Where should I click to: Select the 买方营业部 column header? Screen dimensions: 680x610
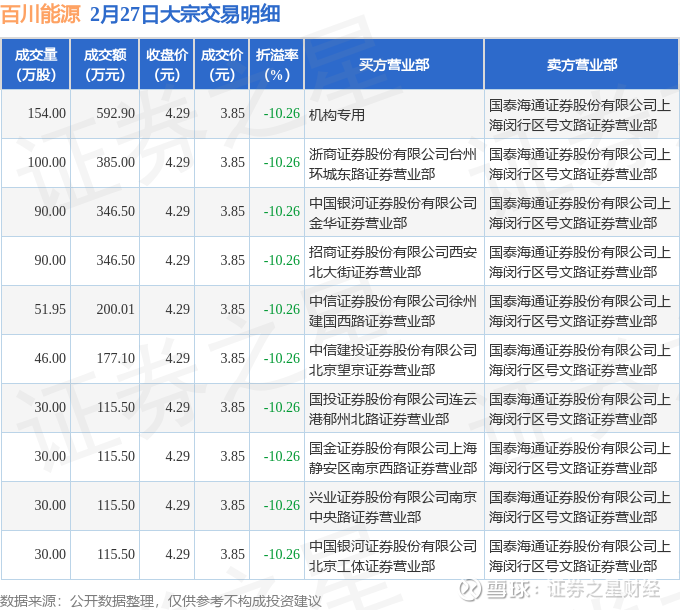pyautogui.click(x=394, y=65)
